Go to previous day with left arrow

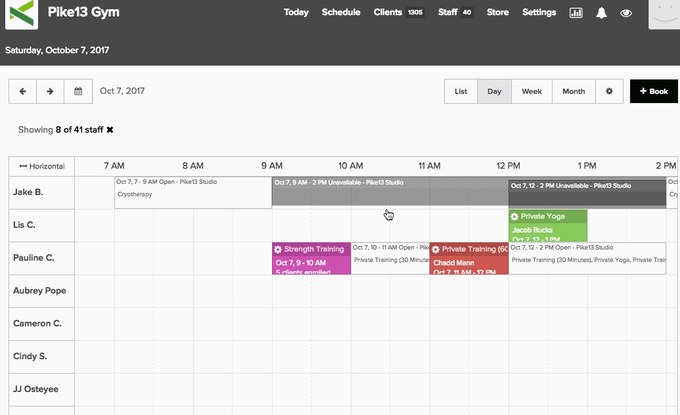tap(23, 91)
